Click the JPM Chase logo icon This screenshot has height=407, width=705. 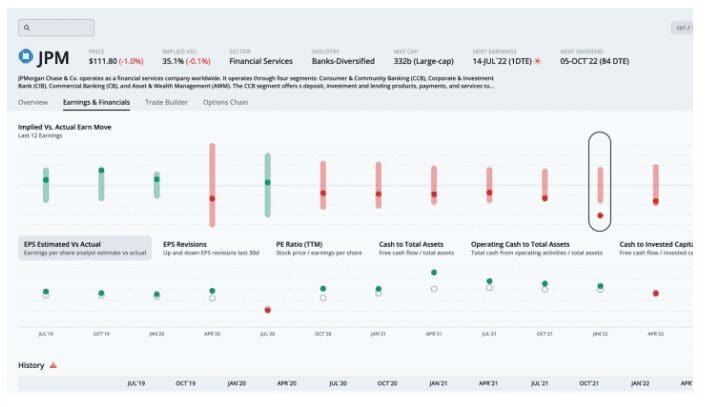tap(27, 57)
